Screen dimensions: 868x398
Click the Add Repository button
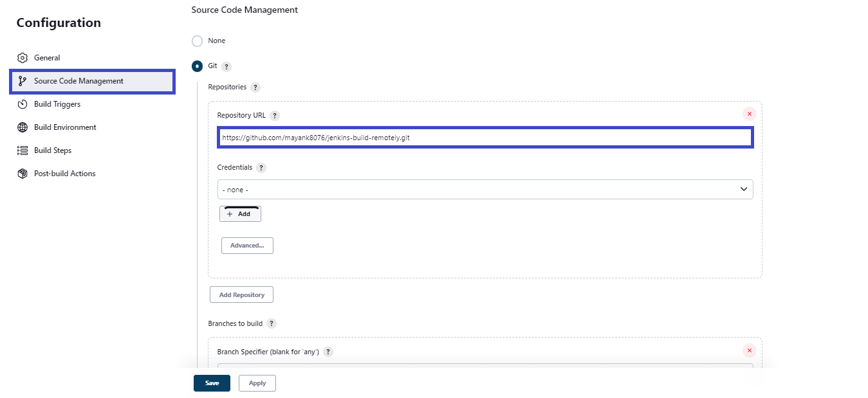[x=241, y=294]
